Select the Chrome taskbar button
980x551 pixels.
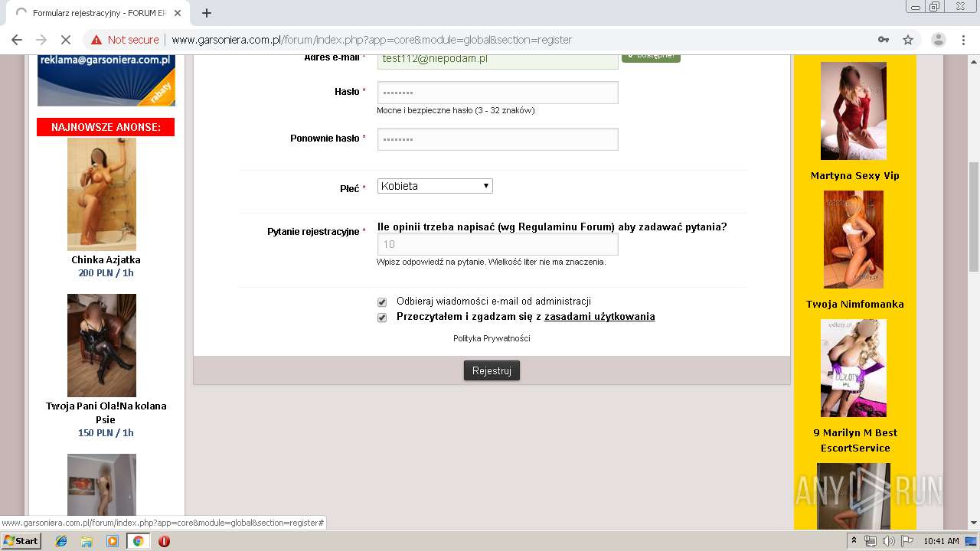tap(138, 541)
